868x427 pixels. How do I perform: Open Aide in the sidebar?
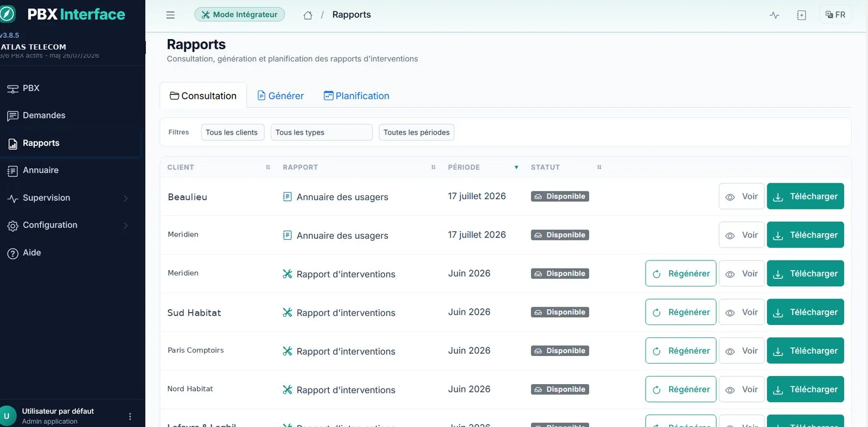[x=71, y=253]
